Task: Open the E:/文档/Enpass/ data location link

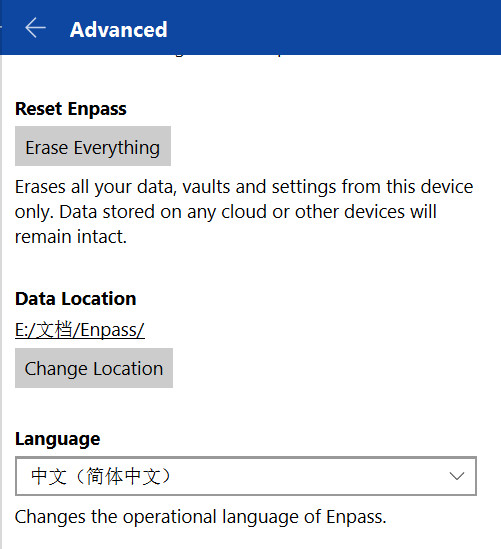Action: (x=80, y=329)
